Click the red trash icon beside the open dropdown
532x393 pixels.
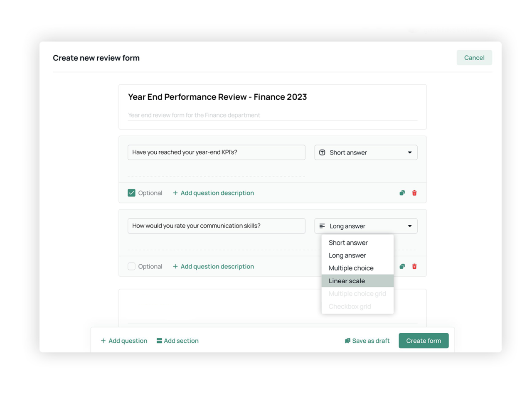pos(414,266)
